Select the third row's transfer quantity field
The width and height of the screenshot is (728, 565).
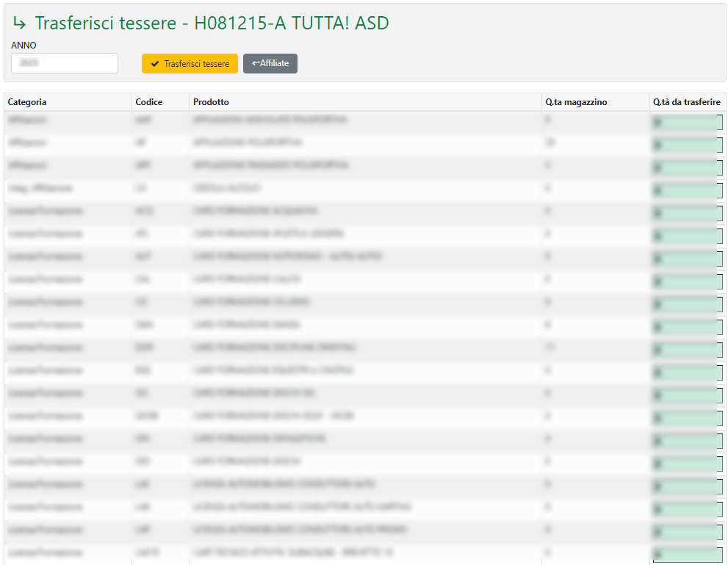[x=687, y=168]
